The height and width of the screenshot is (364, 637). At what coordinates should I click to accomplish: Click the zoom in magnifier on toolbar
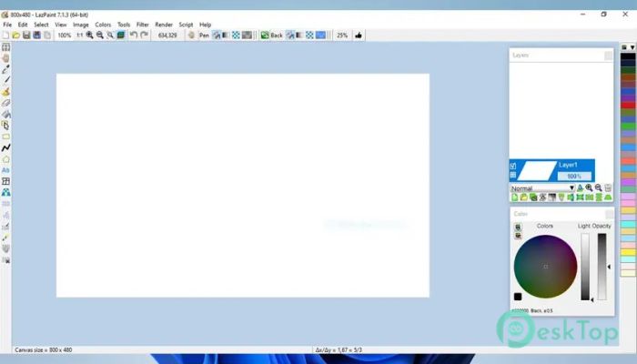point(90,35)
